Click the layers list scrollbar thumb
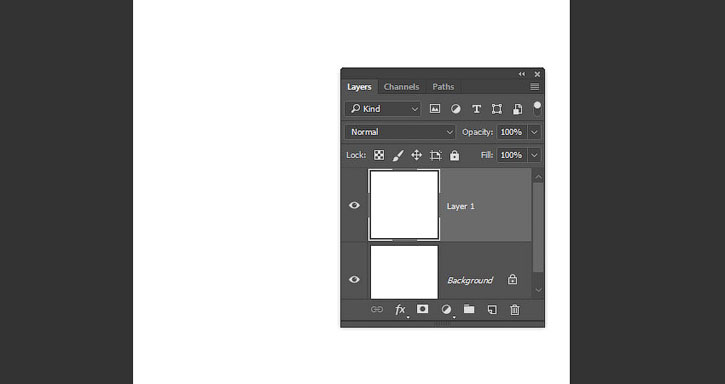 tap(538, 227)
